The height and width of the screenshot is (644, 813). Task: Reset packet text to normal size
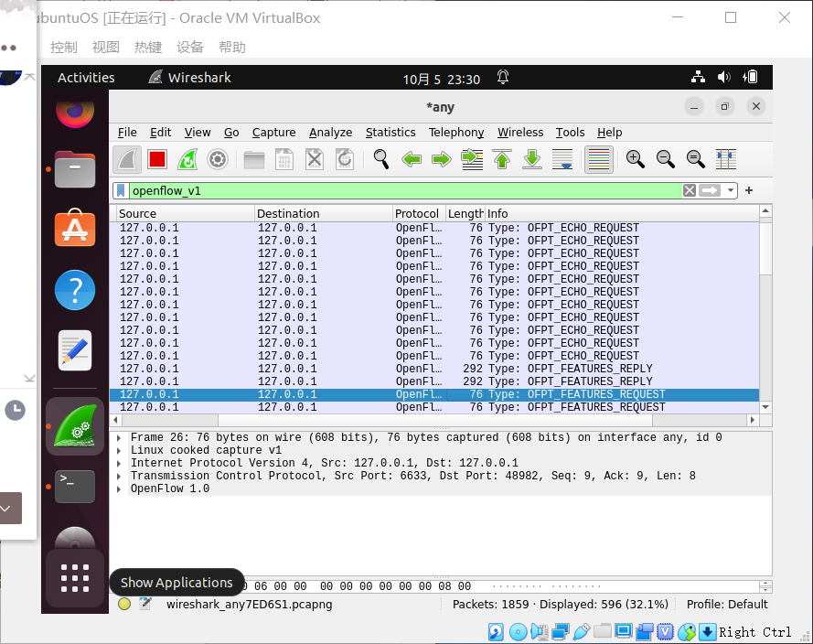point(695,159)
